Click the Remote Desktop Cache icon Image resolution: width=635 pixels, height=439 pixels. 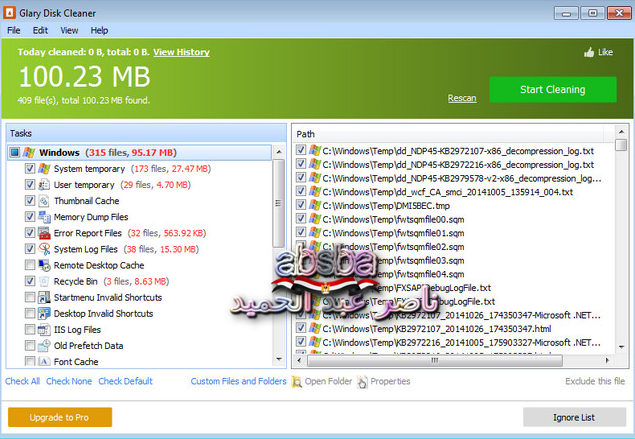[44, 265]
